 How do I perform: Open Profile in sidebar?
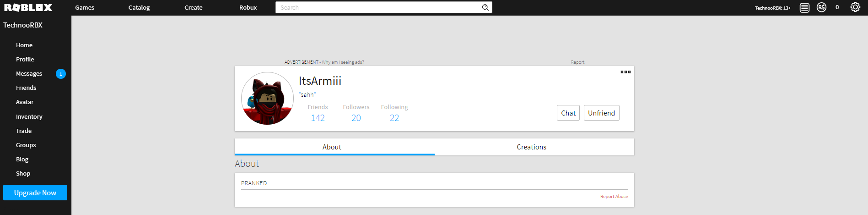25,59
